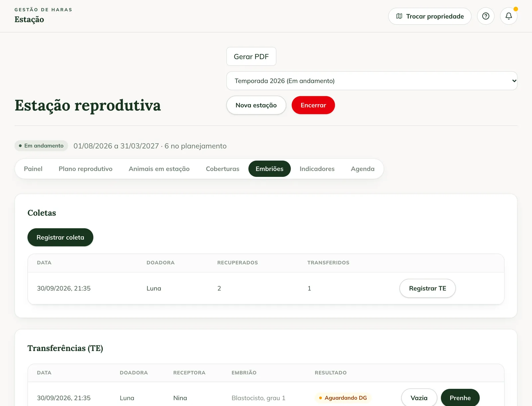Screen dimensions: 532x406
Task: Click the Estação header title link
Action: [29, 19]
